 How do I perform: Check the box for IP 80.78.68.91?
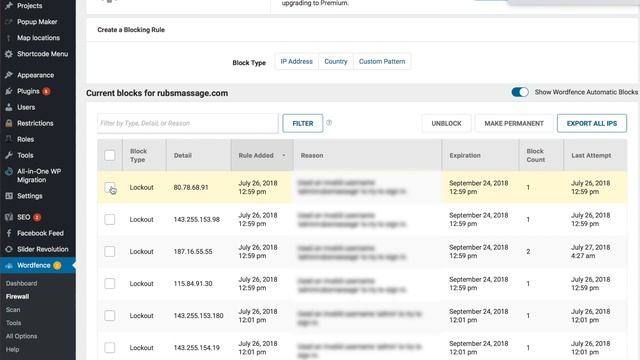pyautogui.click(x=109, y=187)
